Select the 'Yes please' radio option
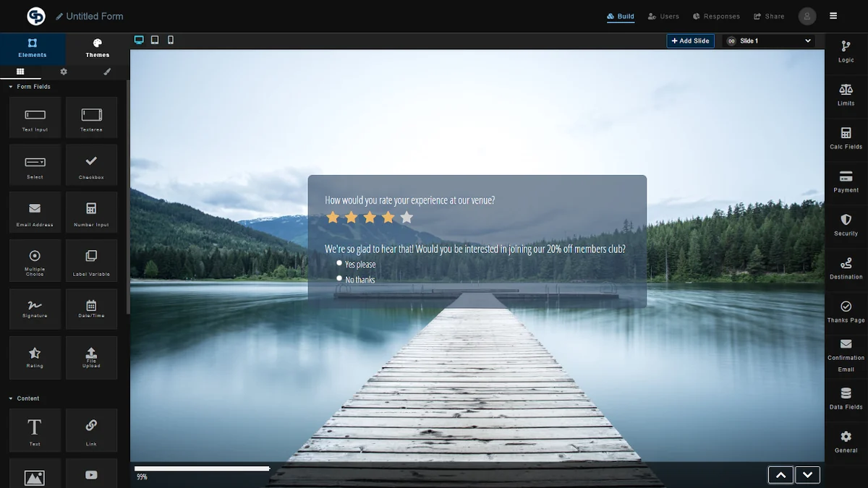 339,263
